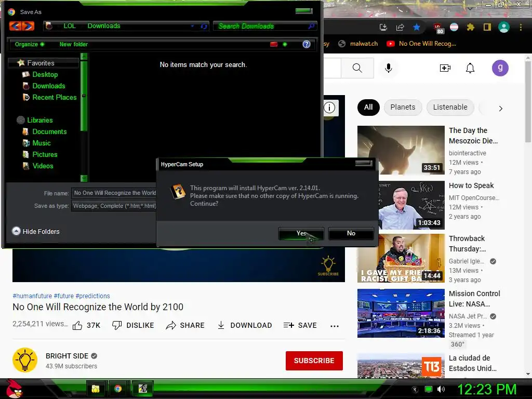532x399 pixels.
Task: Open volume control in system tray
Action: point(441,389)
